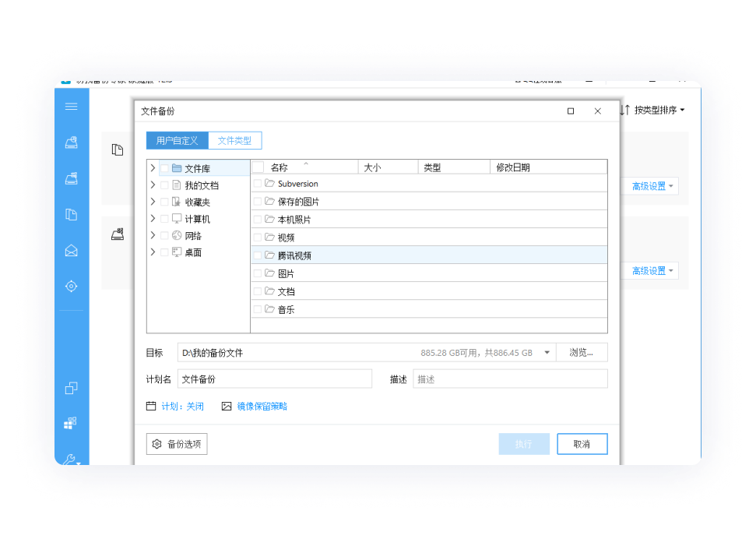Expand the 文件库 tree node
Image resolution: width=756 pixels, height=546 pixels.
coord(153,168)
